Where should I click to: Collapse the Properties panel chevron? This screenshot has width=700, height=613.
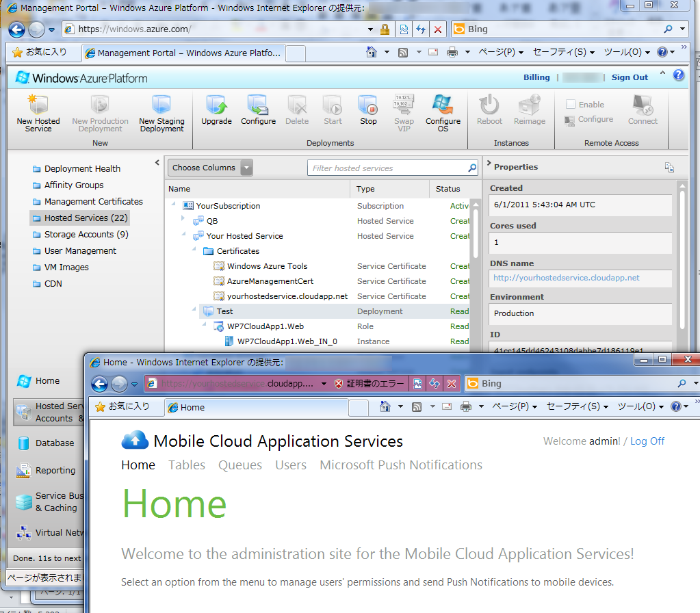pos(489,163)
